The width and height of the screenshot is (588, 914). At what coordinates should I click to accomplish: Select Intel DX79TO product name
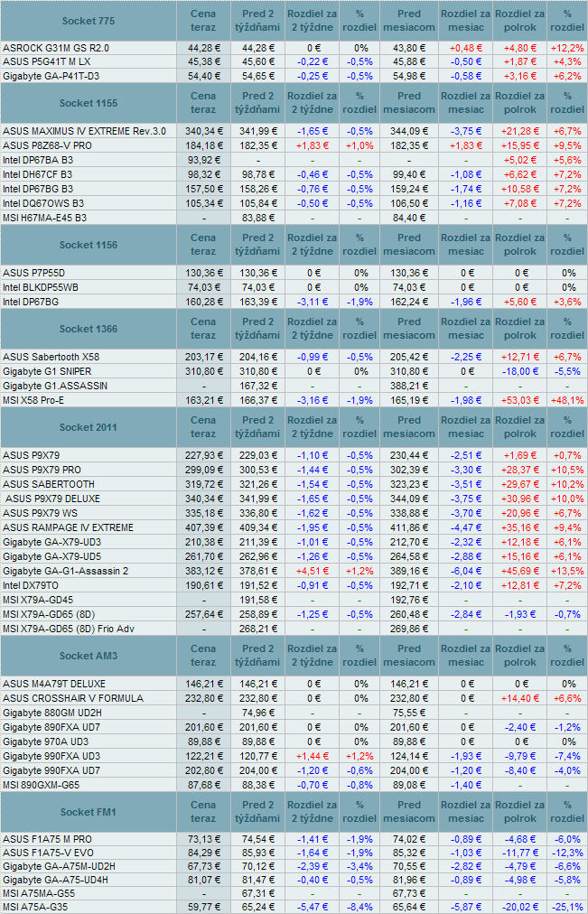click(31, 586)
